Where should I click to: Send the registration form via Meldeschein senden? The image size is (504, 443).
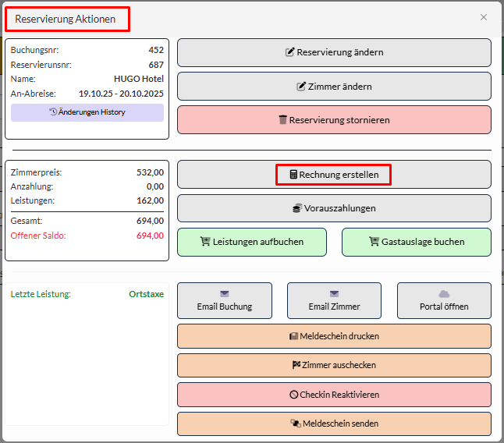[334, 424]
